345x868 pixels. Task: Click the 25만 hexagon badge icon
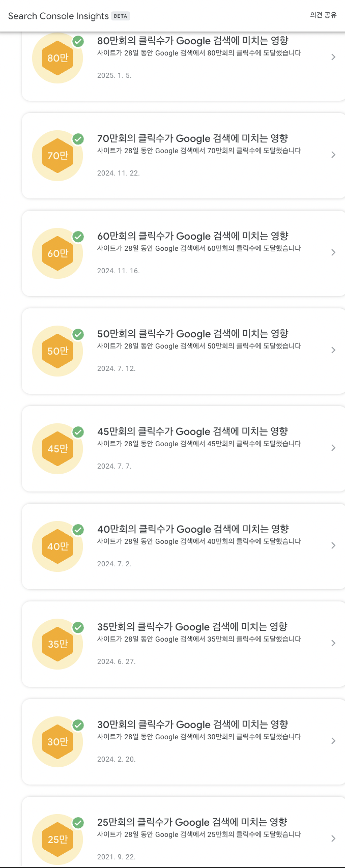click(57, 840)
